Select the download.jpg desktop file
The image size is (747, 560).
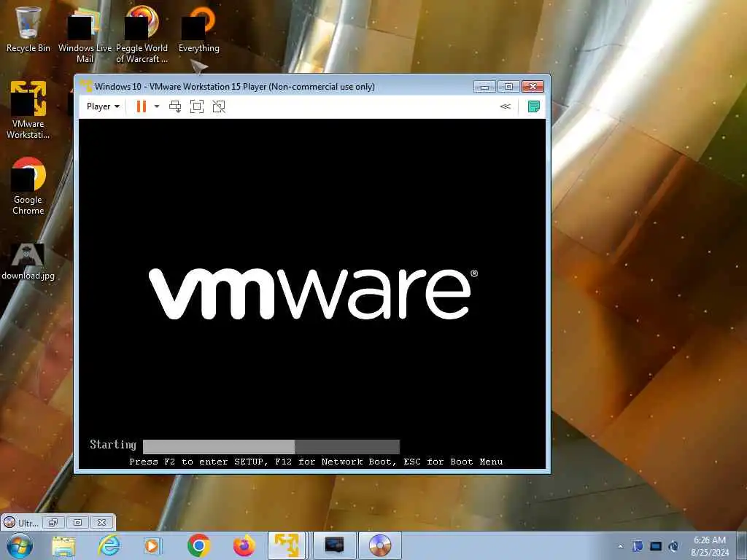[x=28, y=262]
